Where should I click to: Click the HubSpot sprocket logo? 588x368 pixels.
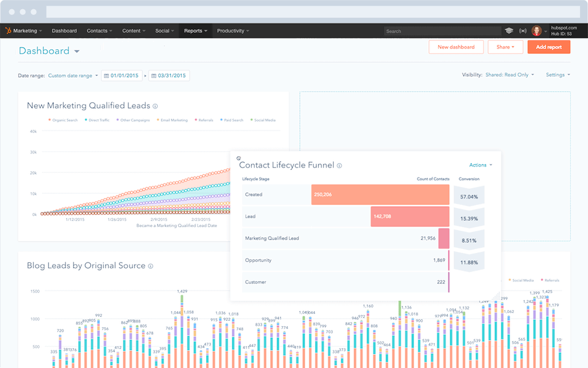pyautogui.click(x=9, y=31)
